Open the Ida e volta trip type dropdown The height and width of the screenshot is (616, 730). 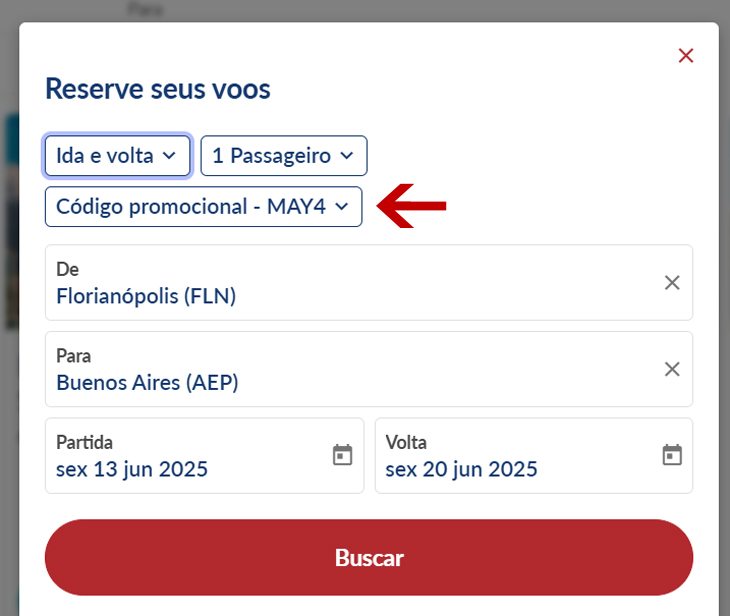click(117, 156)
